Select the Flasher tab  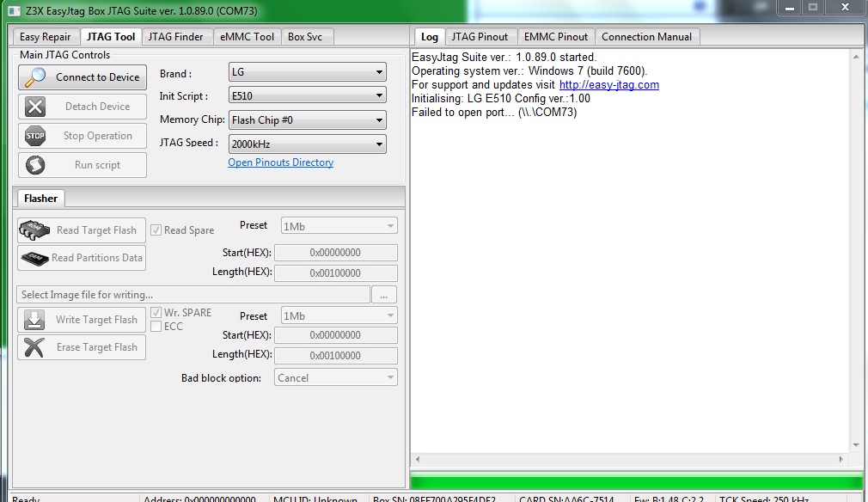point(41,199)
